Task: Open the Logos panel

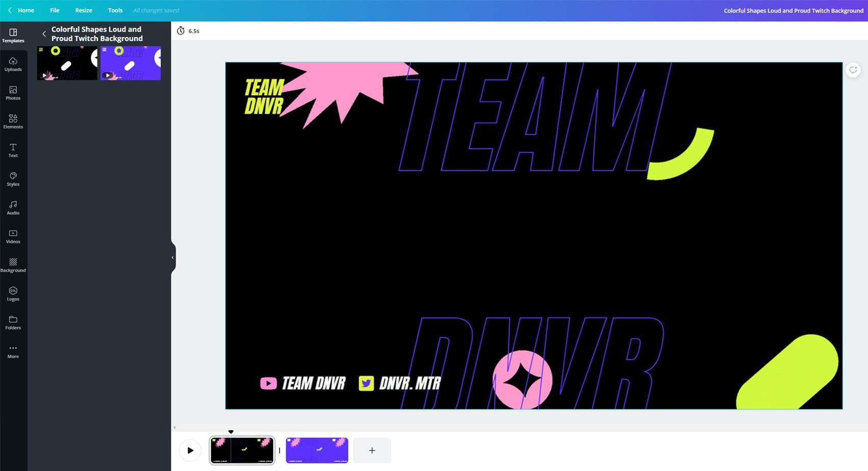Action: [13, 294]
